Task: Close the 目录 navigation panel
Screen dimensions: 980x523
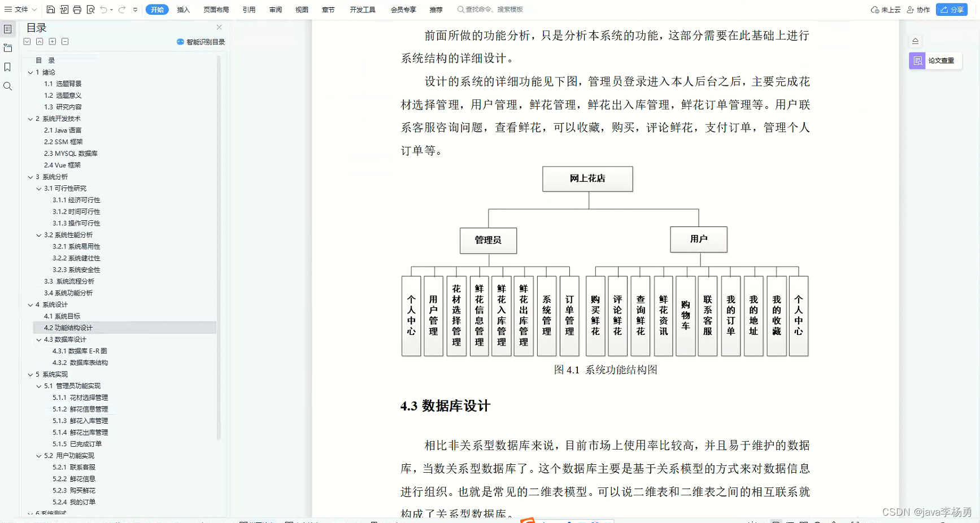Action: click(x=219, y=27)
